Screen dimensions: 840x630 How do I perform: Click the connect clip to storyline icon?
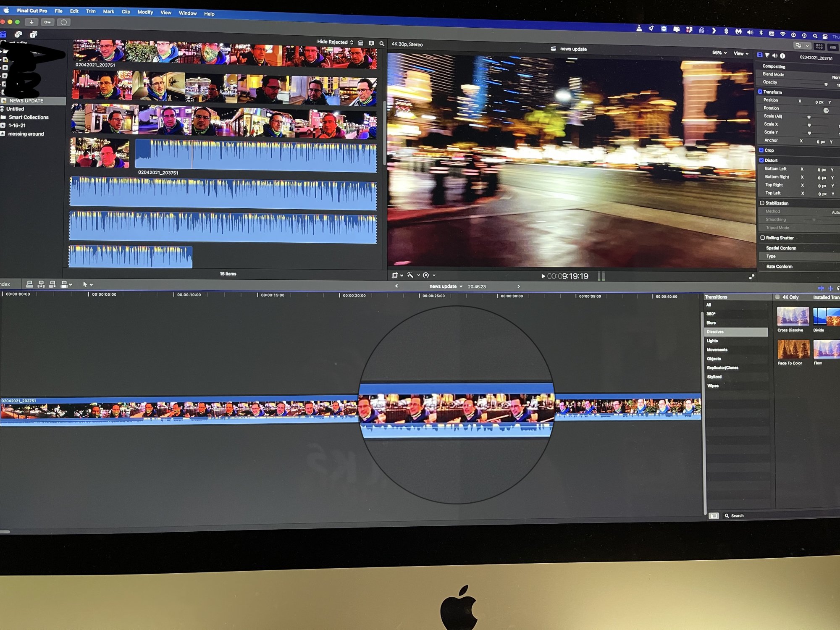coord(29,284)
